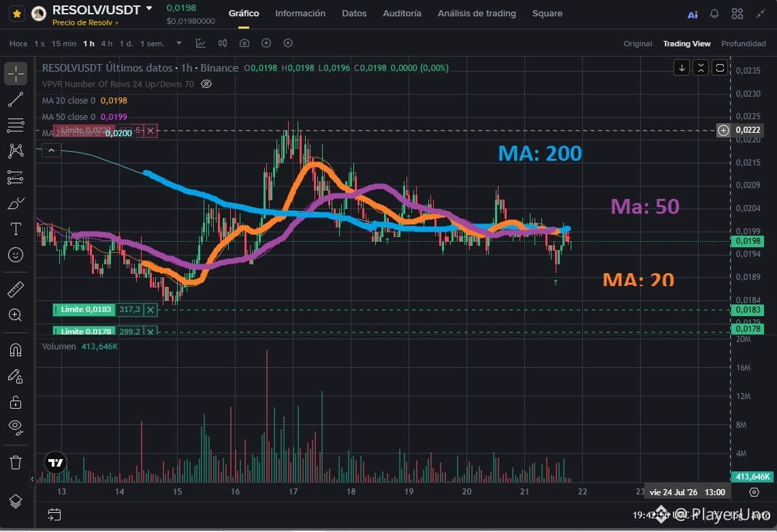This screenshot has height=532, width=777.
Task: Toggle the magnet snap mode
Action: pos(16,350)
